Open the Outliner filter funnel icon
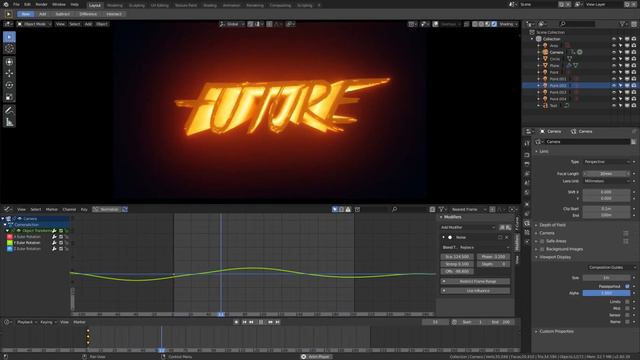640x360 pixels. pyautogui.click(x=623, y=24)
